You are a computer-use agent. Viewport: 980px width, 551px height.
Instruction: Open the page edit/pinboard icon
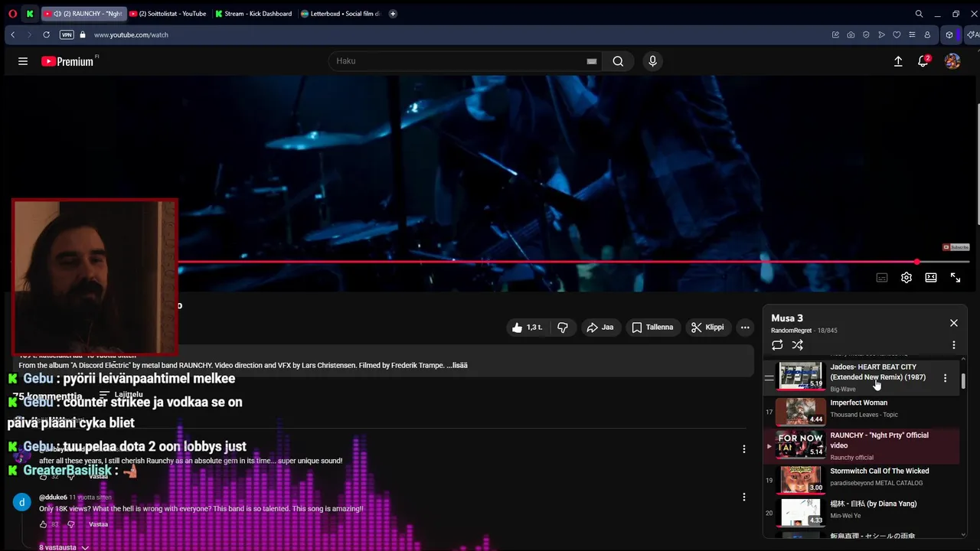click(x=835, y=34)
